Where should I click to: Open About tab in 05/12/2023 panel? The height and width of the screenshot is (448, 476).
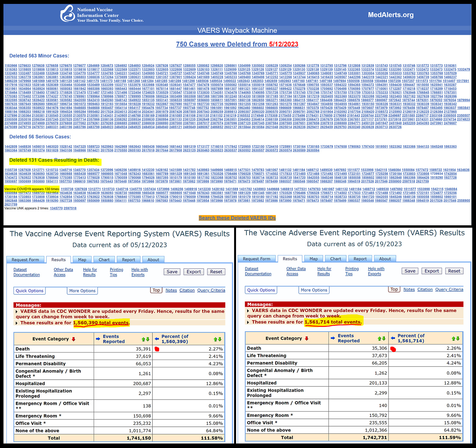[x=153, y=260]
